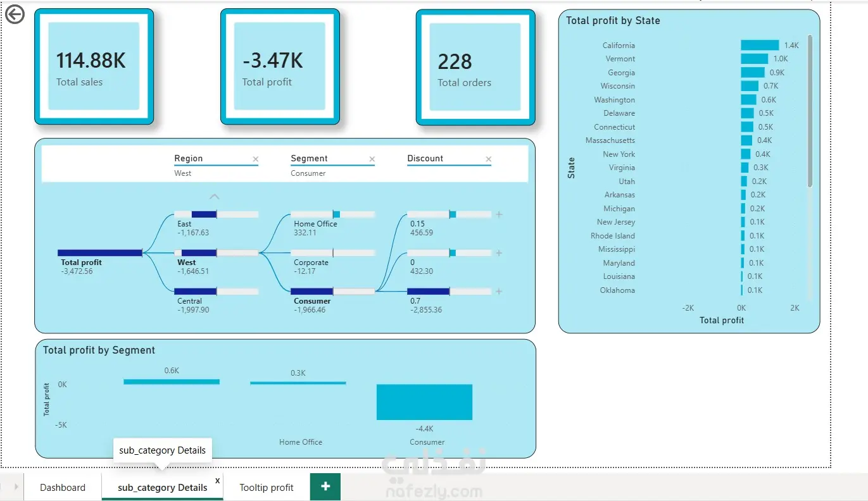Click the Mississippi label in state chart
This screenshot has width=868, height=501.
617,249
